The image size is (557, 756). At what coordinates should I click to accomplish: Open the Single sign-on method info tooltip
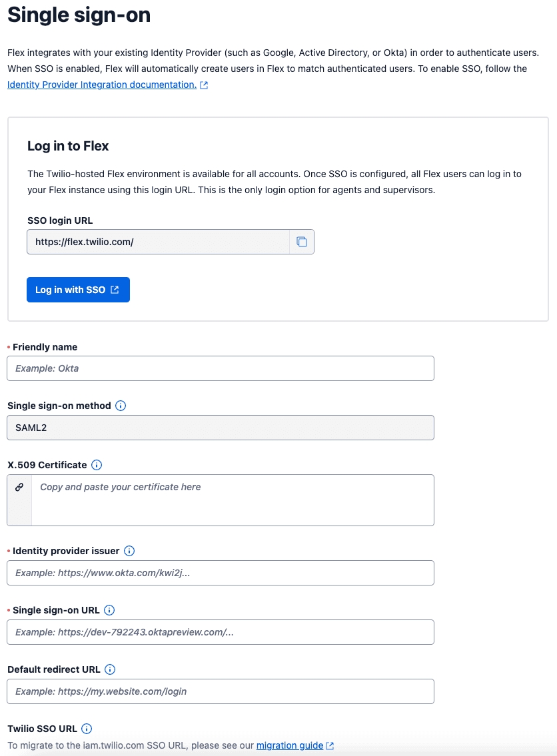click(x=121, y=405)
